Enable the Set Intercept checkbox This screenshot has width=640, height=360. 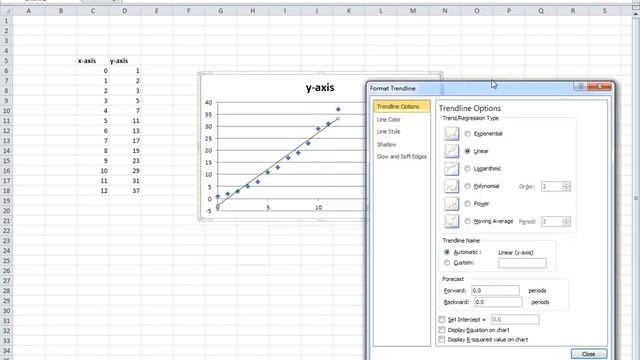442,319
